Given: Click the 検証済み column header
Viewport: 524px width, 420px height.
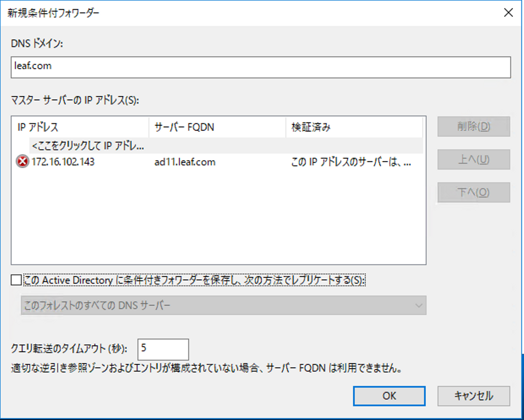Looking at the screenshot, I should point(311,127).
